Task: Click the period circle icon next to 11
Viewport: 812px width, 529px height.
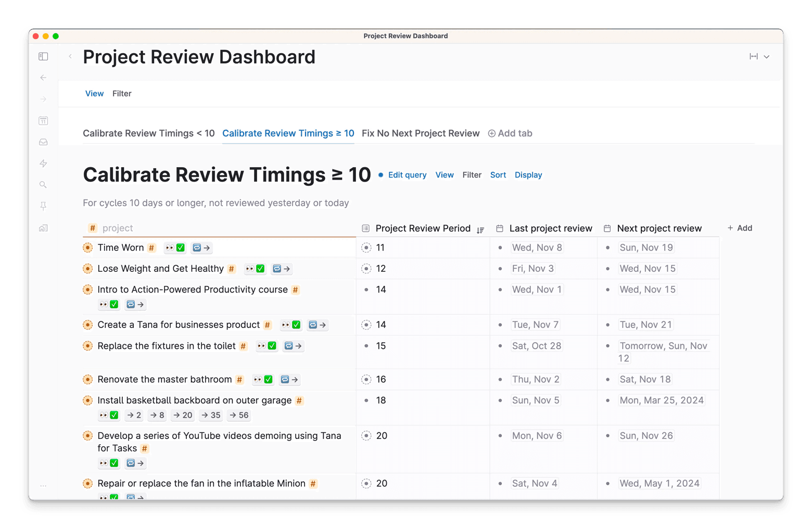Action: pos(366,248)
